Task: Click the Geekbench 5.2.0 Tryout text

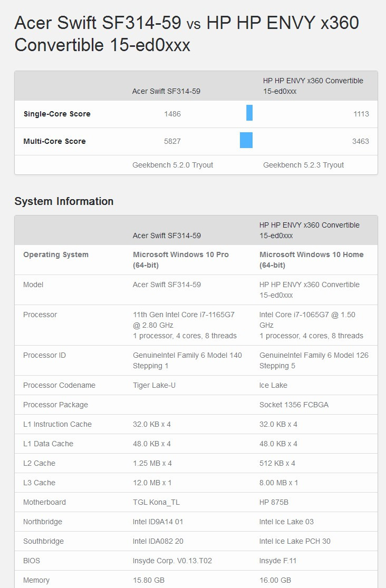Action: 173,165
